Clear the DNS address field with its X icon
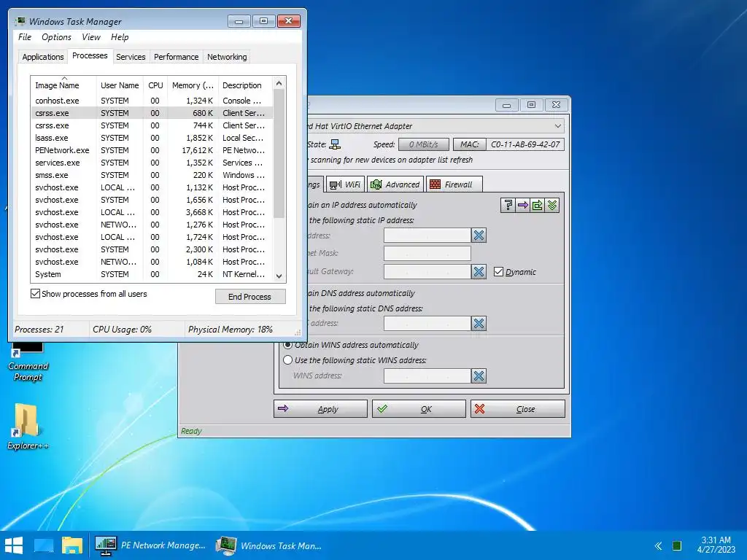 click(x=479, y=323)
